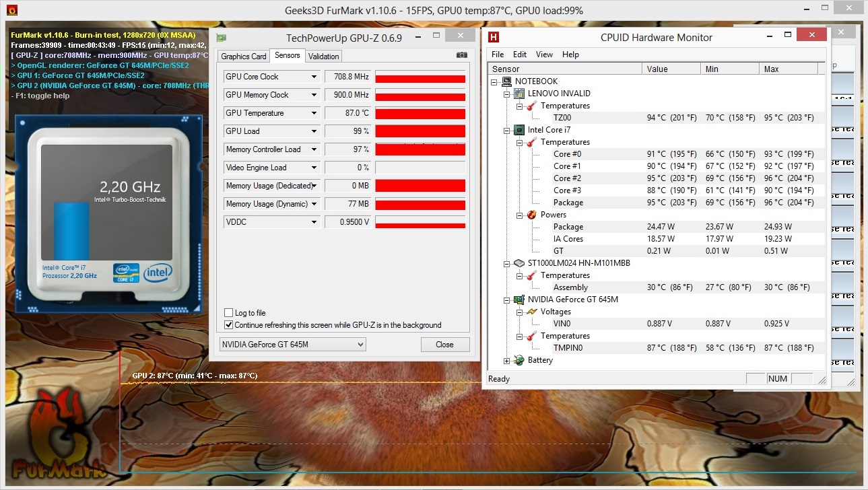
Task: Click thermometer icon under LENOVO INVALID
Action: coord(531,106)
